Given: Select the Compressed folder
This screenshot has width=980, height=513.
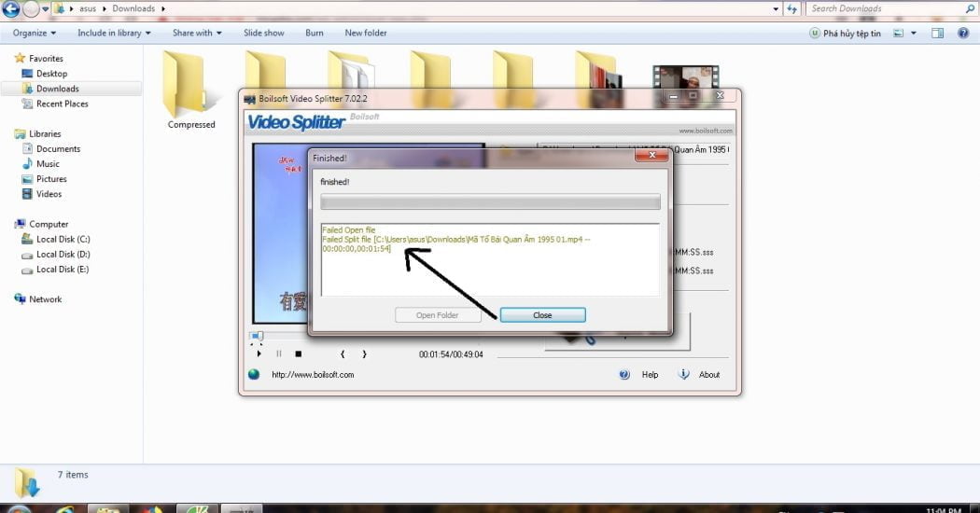Looking at the screenshot, I should (x=190, y=91).
